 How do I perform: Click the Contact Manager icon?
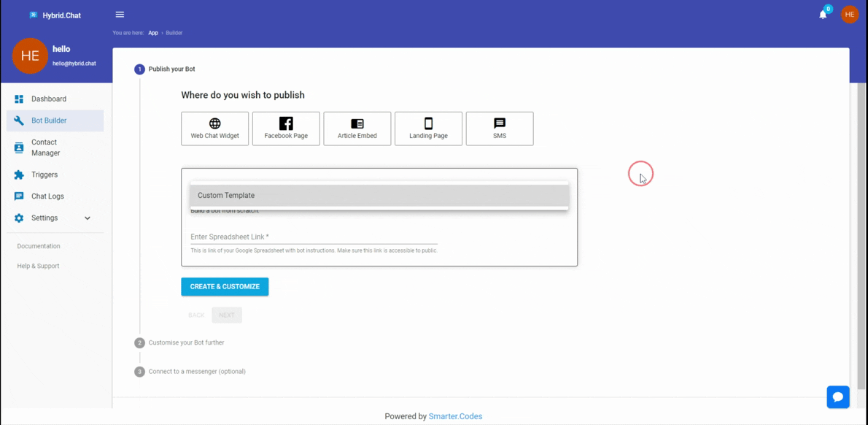(19, 148)
